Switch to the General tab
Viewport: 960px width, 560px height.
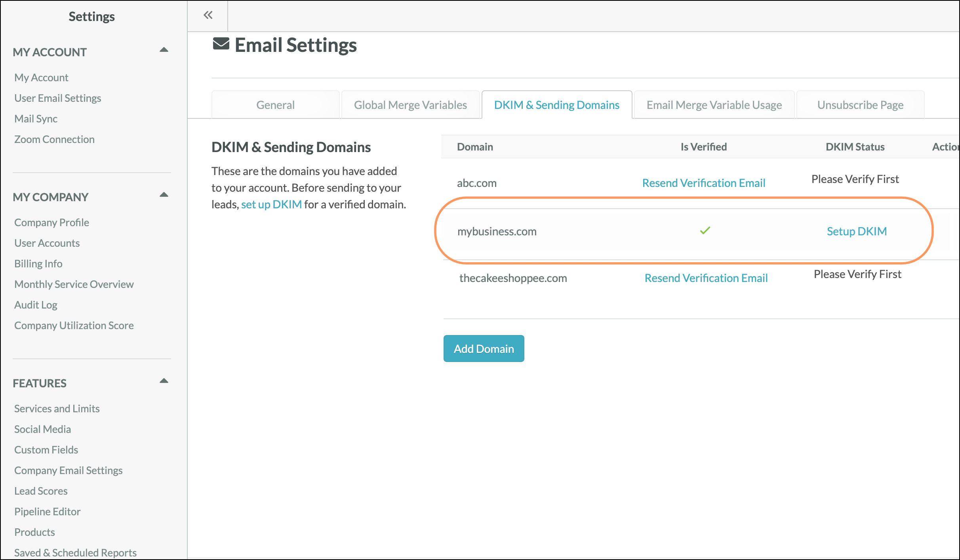(x=276, y=105)
